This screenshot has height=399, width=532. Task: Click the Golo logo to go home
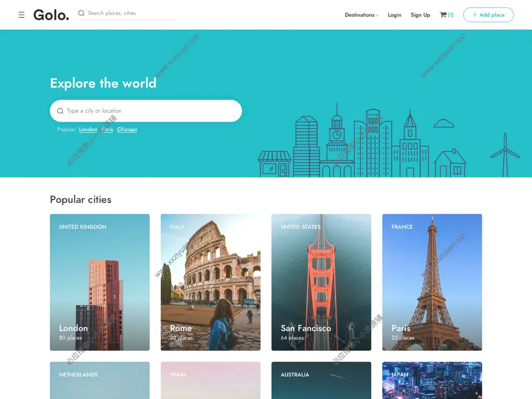tap(51, 15)
